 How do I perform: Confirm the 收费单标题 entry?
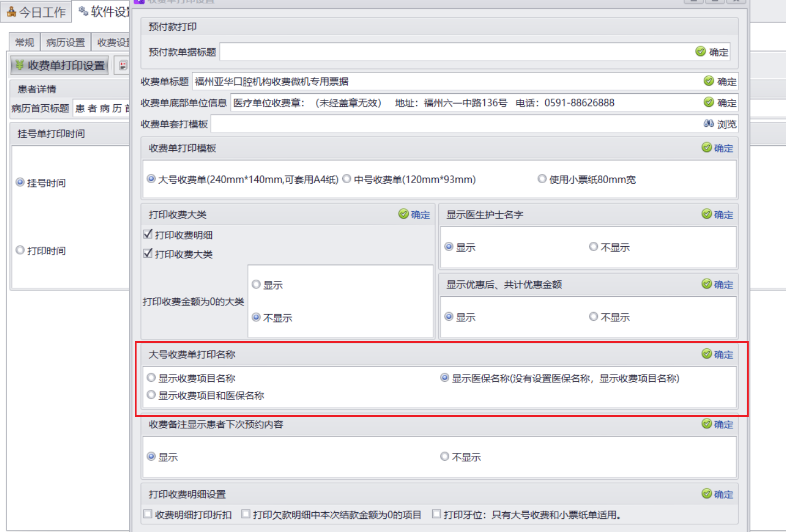[720, 81]
